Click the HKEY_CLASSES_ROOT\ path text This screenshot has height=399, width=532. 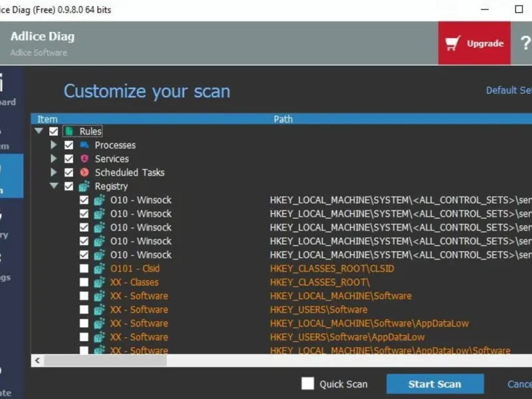tap(320, 282)
